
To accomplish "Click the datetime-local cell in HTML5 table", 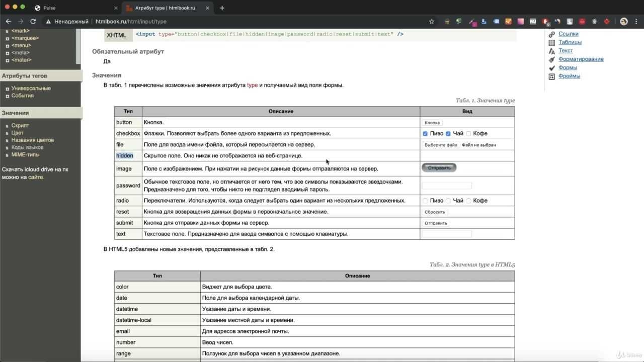I will tap(157, 320).
